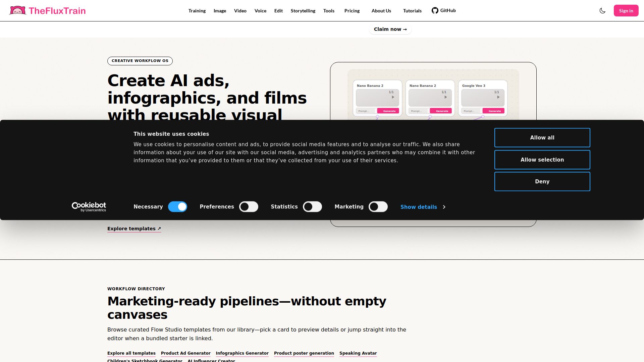The height and width of the screenshot is (362, 644).
Task: Click the 'This website uses cookies' heading
Action: (x=171, y=134)
